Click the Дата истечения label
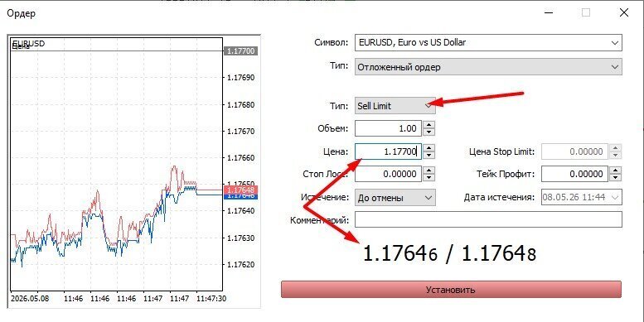 [500, 197]
